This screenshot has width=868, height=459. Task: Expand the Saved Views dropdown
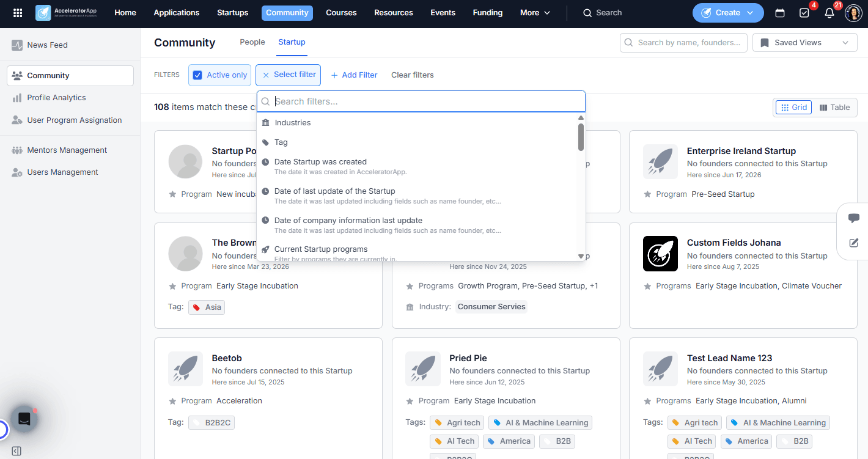pyautogui.click(x=804, y=43)
